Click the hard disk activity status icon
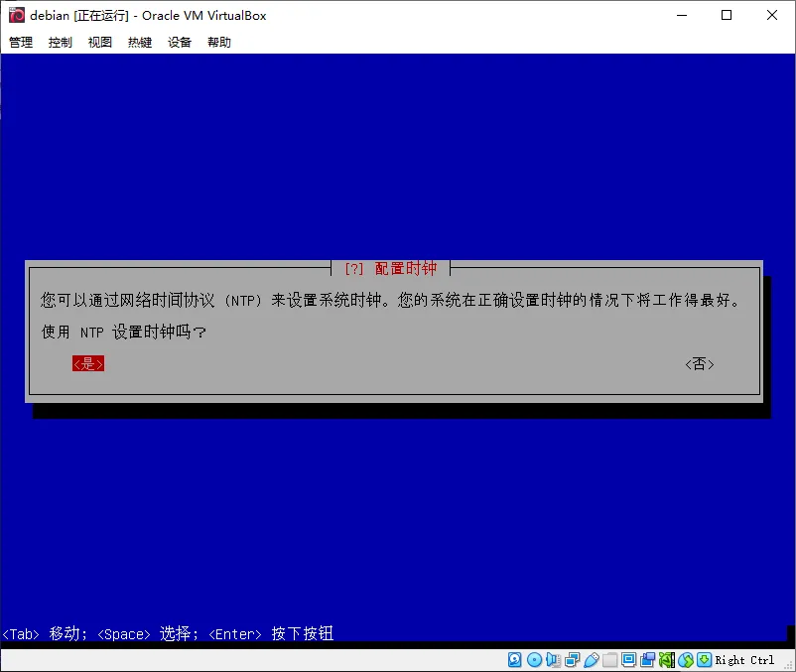Viewport: 796px width, 672px height. [514, 660]
